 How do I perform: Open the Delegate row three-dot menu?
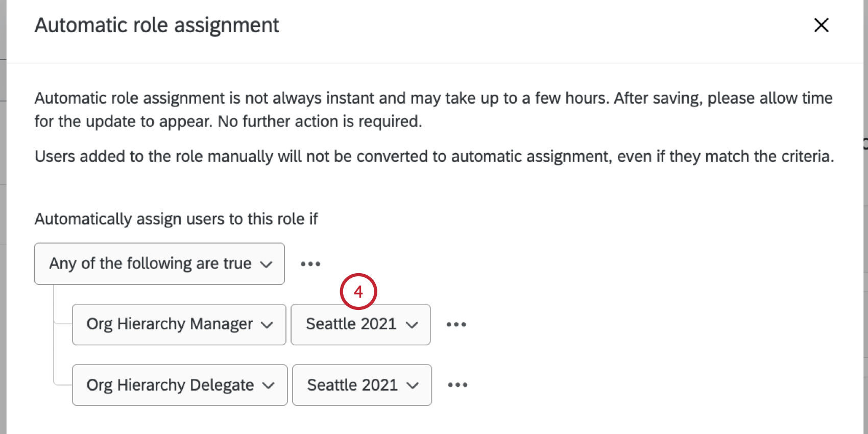pos(457,385)
